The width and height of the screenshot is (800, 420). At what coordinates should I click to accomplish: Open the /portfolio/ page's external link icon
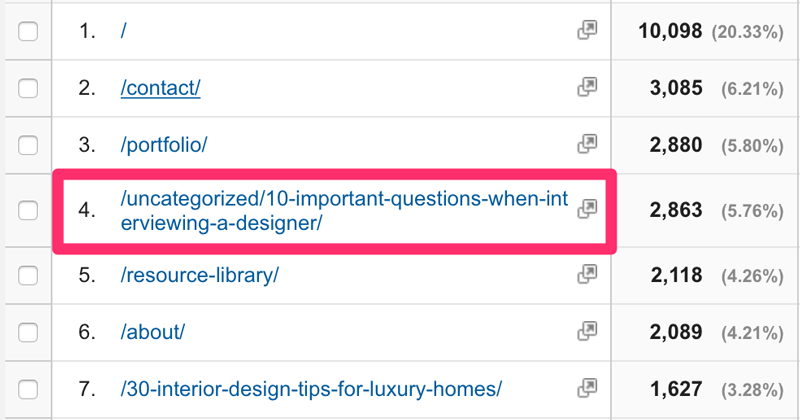click(587, 145)
